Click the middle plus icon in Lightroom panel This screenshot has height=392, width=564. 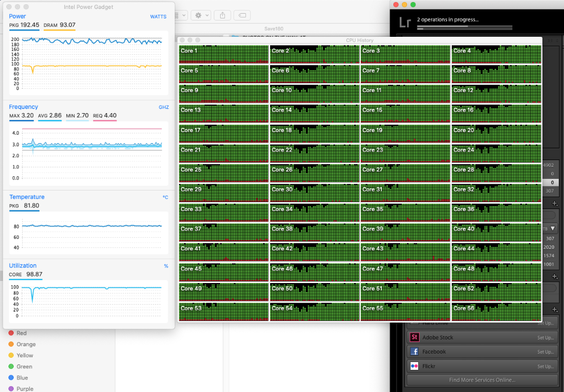coord(555,276)
